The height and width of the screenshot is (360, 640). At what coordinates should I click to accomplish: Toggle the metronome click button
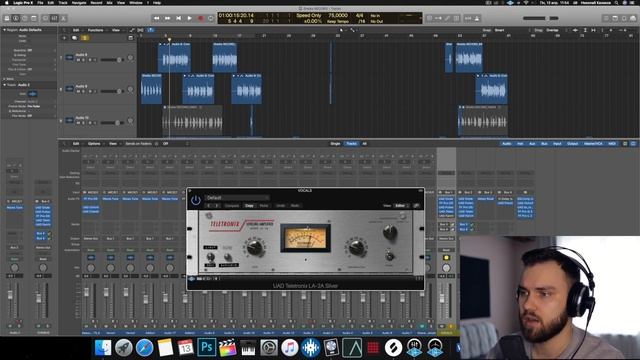point(477,18)
